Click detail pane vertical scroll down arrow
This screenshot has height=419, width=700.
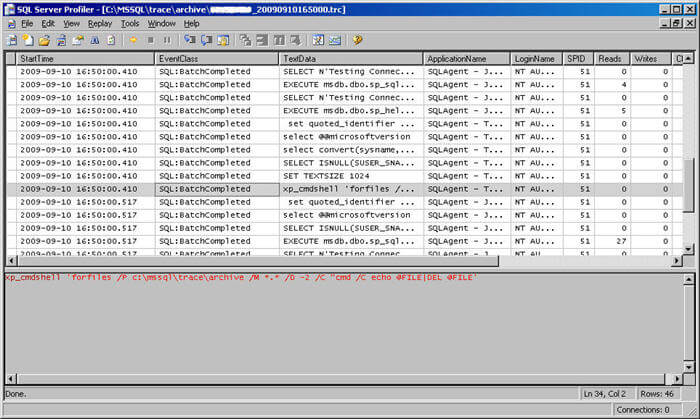coord(688,367)
